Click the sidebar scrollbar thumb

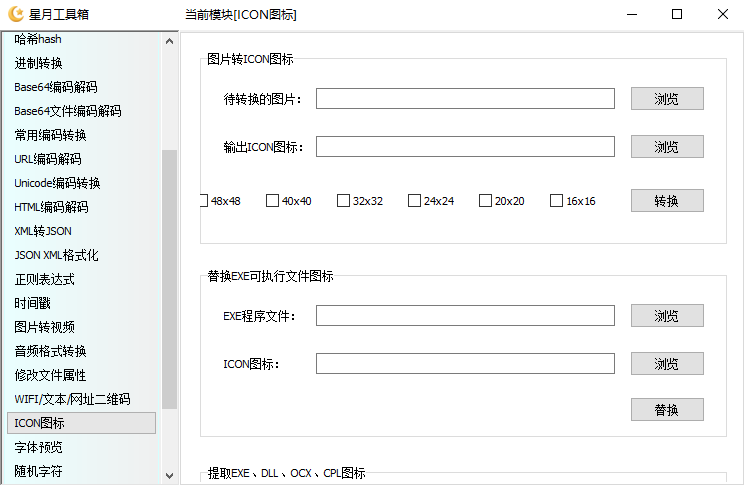pyautogui.click(x=169, y=279)
